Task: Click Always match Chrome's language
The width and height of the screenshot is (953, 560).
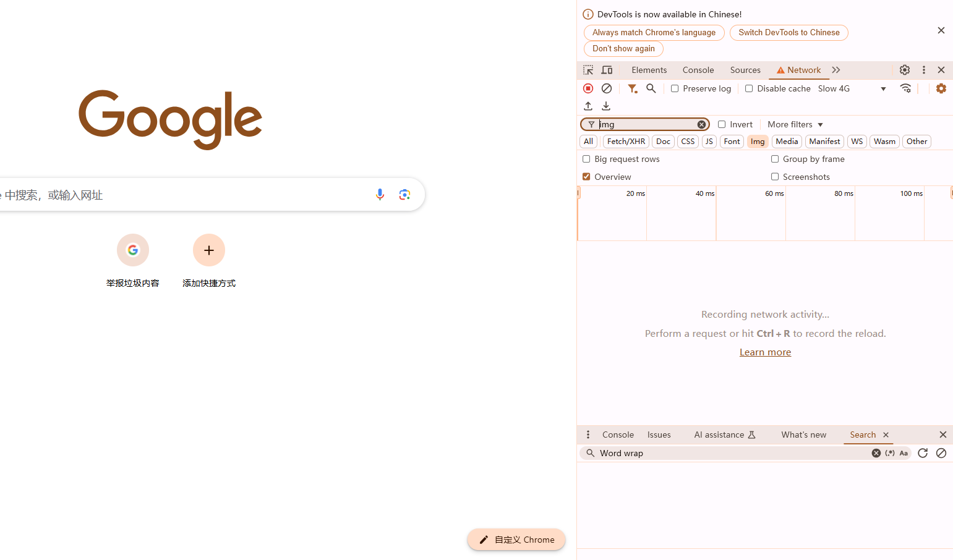Action: click(x=654, y=33)
